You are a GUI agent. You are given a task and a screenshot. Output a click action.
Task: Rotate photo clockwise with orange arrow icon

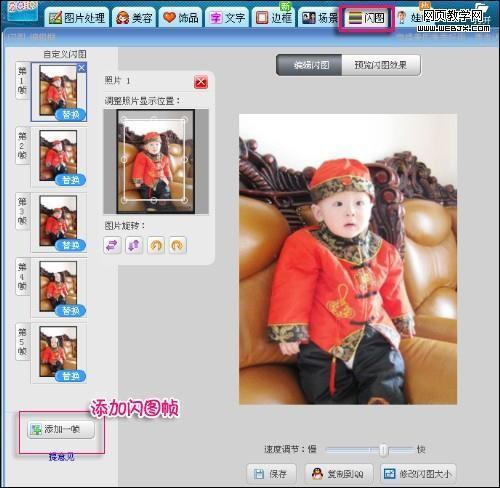coord(178,245)
